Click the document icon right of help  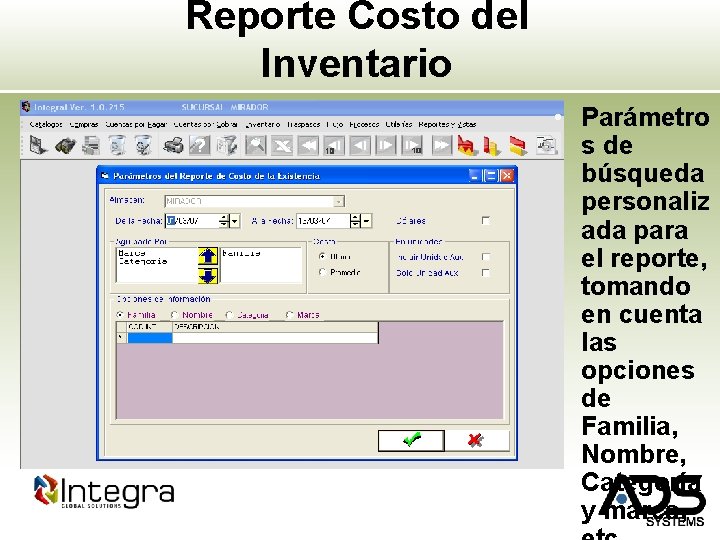tap(226, 146)
